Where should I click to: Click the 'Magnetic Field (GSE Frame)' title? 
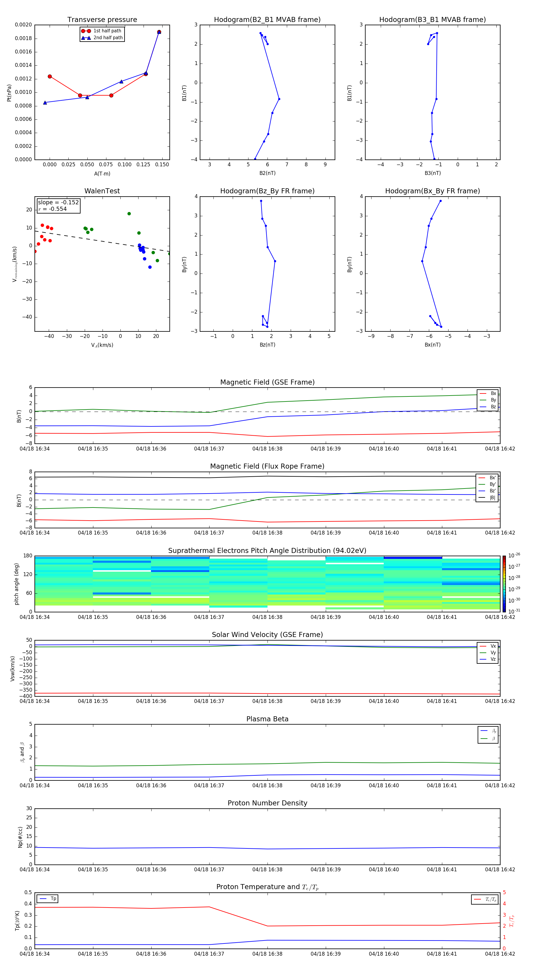(267, 382)
